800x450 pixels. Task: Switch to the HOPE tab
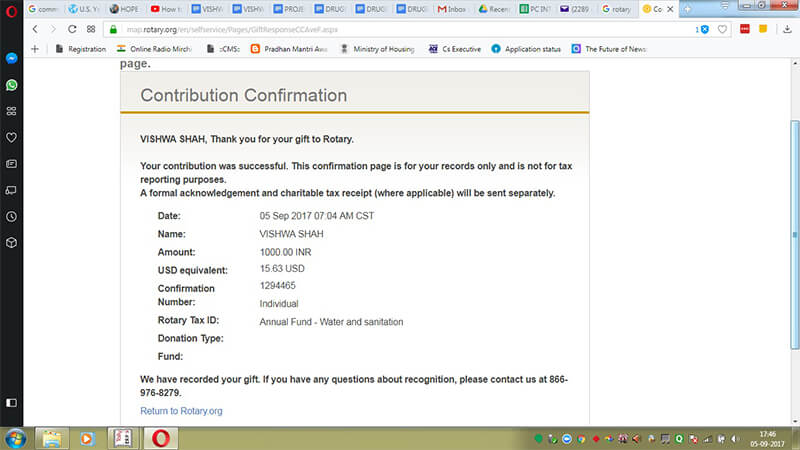click(x=125, y=9)
